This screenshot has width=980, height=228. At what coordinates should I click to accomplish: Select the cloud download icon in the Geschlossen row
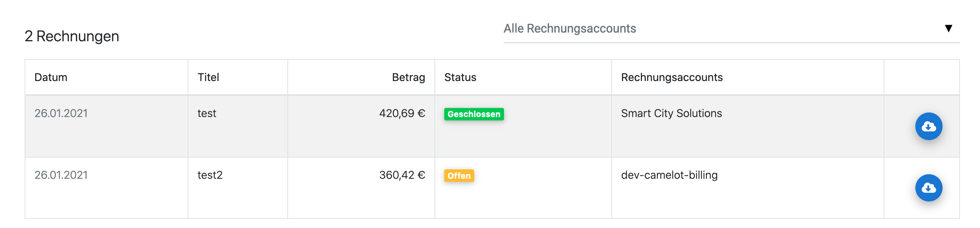point(929,126)
